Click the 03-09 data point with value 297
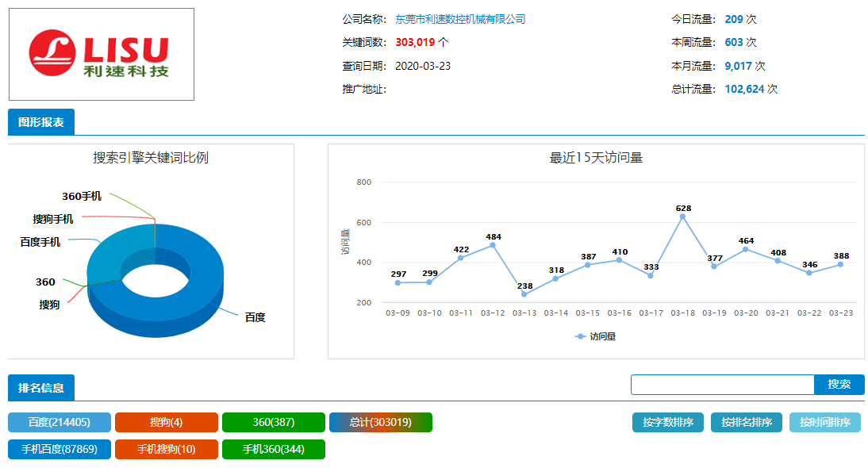Viewport: 868px width, 468px height. tap(398, 282)
